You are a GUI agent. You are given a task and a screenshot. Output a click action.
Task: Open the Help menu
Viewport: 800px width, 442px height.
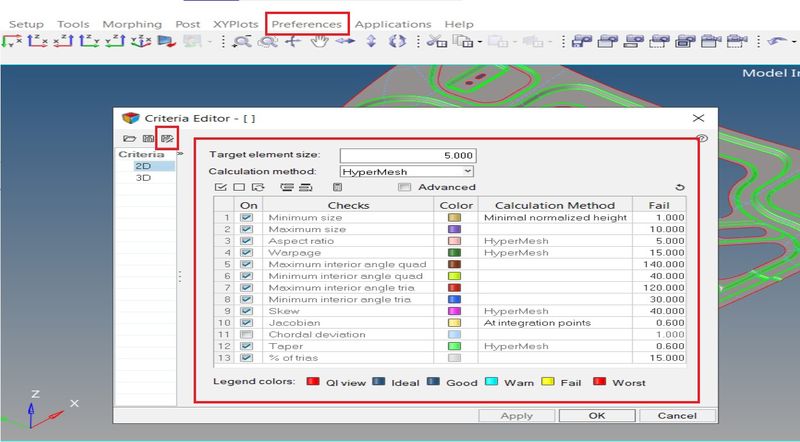459,24
